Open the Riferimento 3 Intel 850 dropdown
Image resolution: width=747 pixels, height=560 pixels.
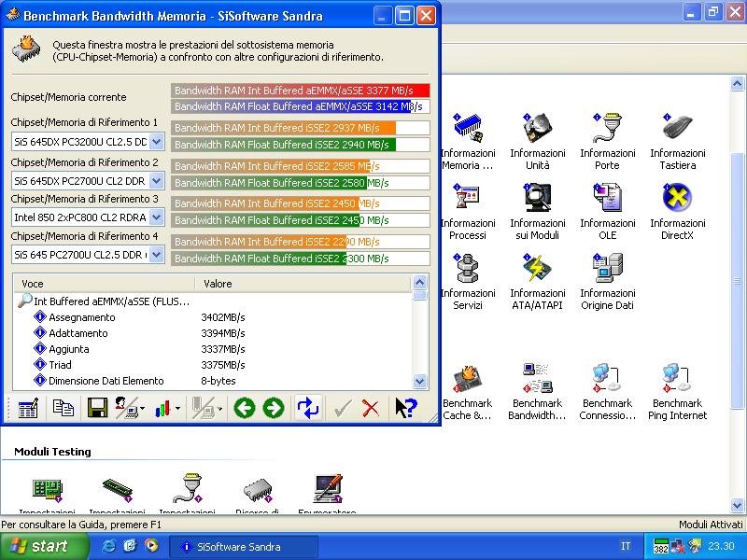156,217
